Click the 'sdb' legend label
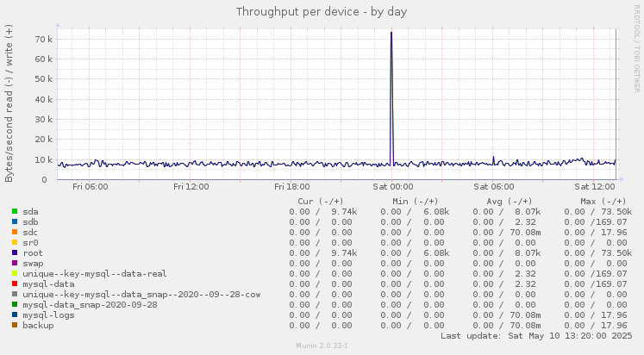Image resolution: width=644 pixels, height=355 pixels. click(x=30, y=222)
